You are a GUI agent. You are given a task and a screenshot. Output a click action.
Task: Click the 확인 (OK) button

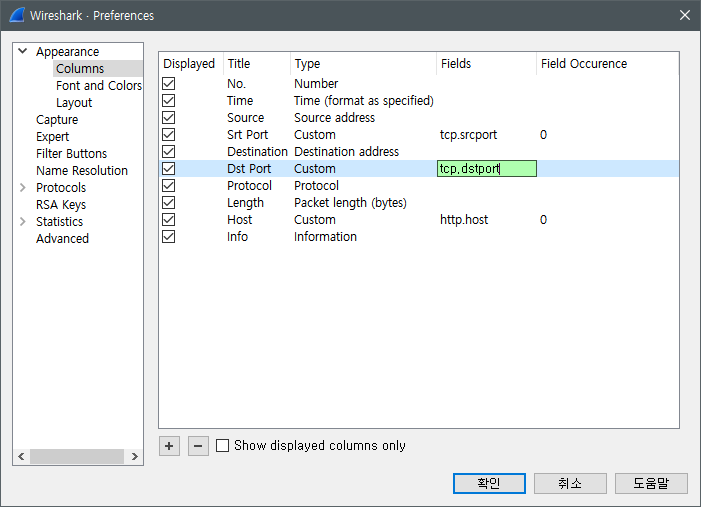coord(489,483)
